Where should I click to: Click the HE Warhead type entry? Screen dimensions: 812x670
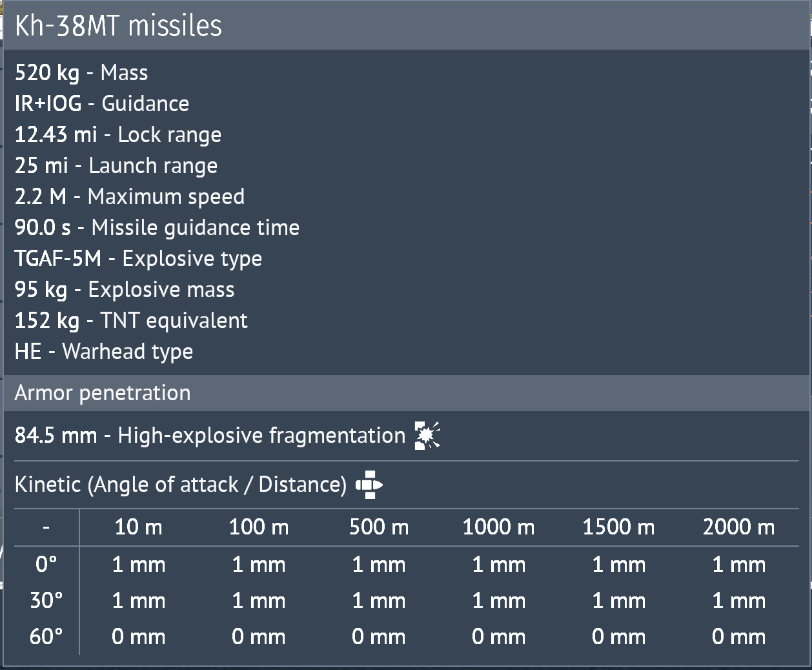103,351
